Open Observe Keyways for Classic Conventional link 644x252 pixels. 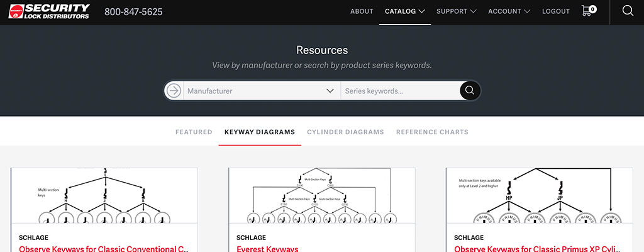pos(104,248)
